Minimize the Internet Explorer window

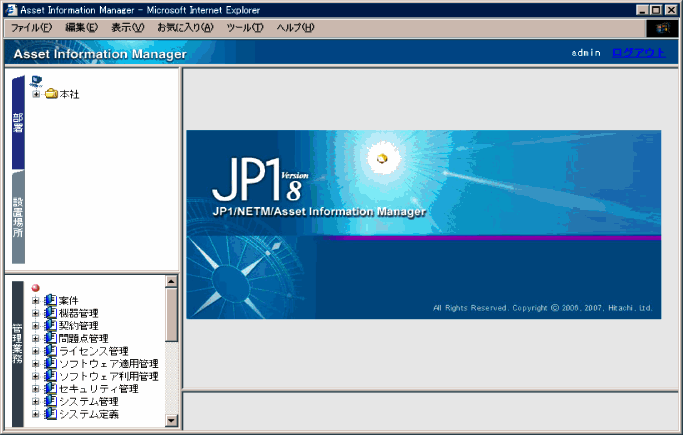tap(642, 10)
